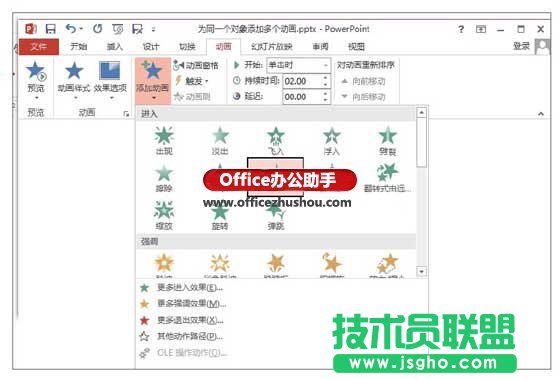Select the 飞入 fly-in entrance effect
This screenshot has height=379, width=560.
pyautogui.click(x=276, y=141)
